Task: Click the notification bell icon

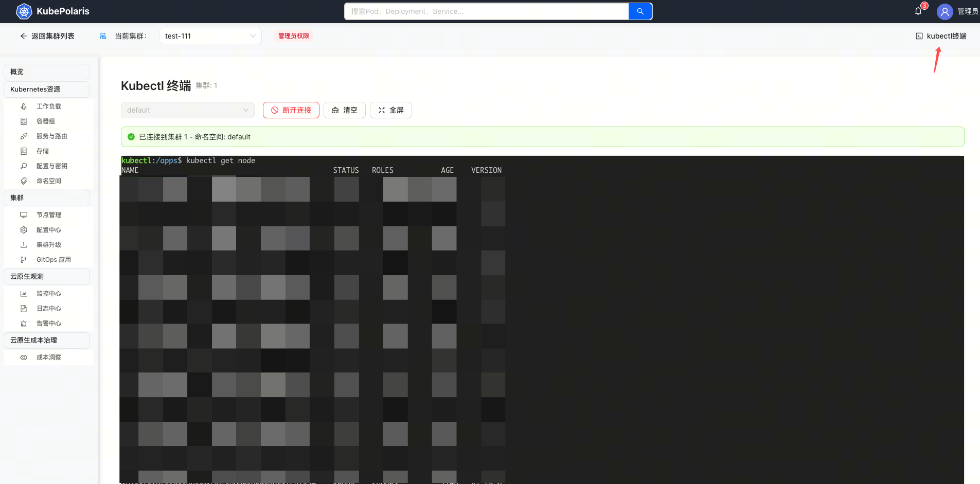Action: [x=918, y=11]
